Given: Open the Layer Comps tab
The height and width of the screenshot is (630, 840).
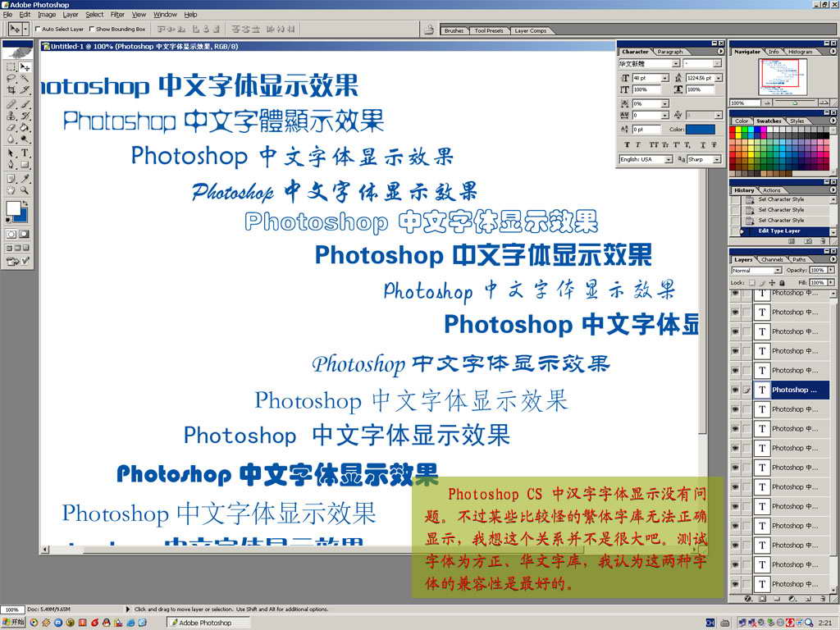Looking at the screenshot, I should pos(531,30).
